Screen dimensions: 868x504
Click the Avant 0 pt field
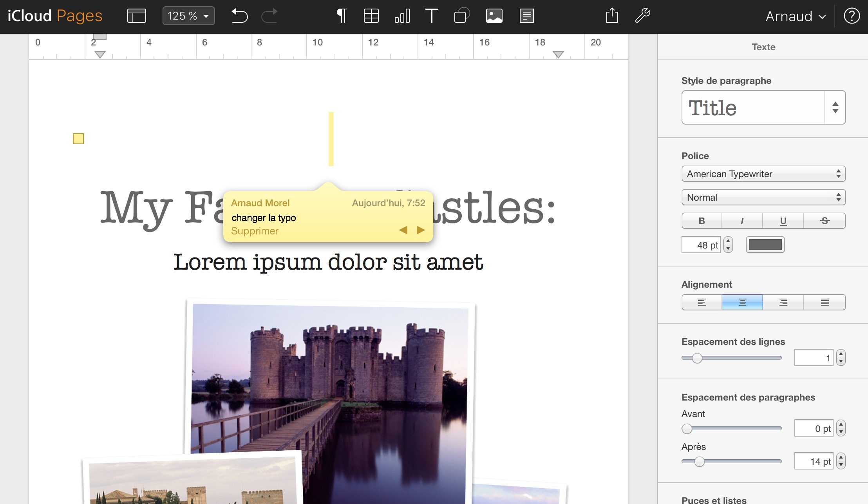point(814,428)
